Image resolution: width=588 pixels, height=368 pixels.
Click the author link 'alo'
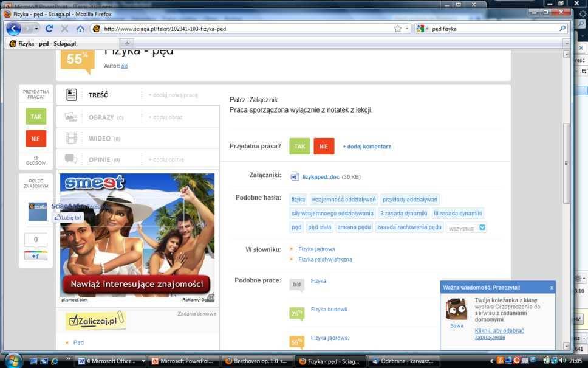tap(125, 66)
